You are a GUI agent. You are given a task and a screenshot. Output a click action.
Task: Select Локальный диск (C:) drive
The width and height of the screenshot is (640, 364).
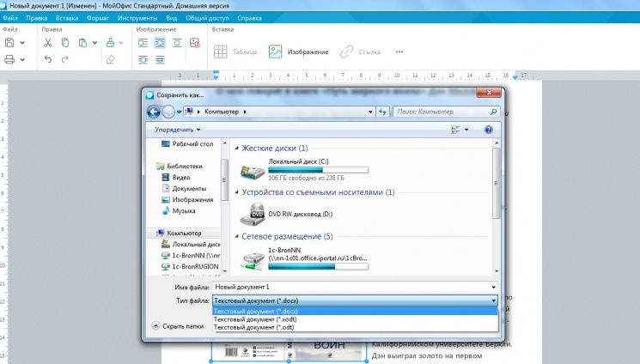point(304,169)
